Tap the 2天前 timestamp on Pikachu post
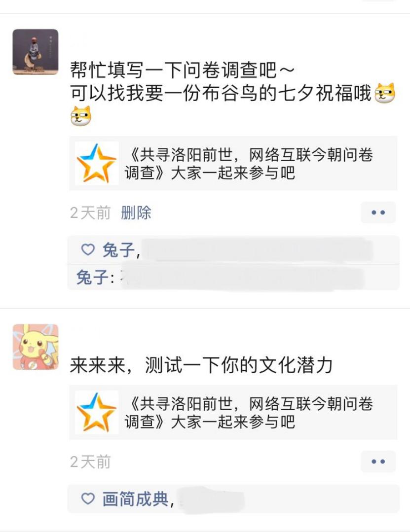This screenshot has width=410, height=532. (90, 462)
